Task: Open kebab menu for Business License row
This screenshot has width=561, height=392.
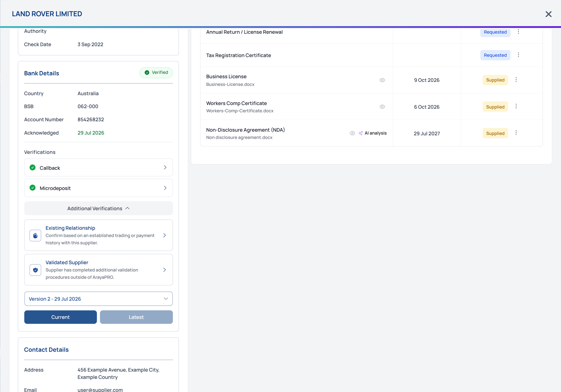Action: tap(516, 80)
